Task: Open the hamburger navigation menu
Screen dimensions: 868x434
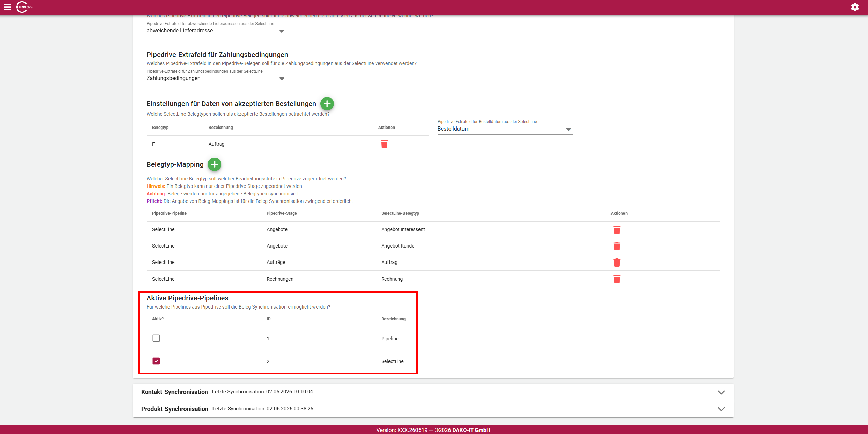Action: coord(8,7)
